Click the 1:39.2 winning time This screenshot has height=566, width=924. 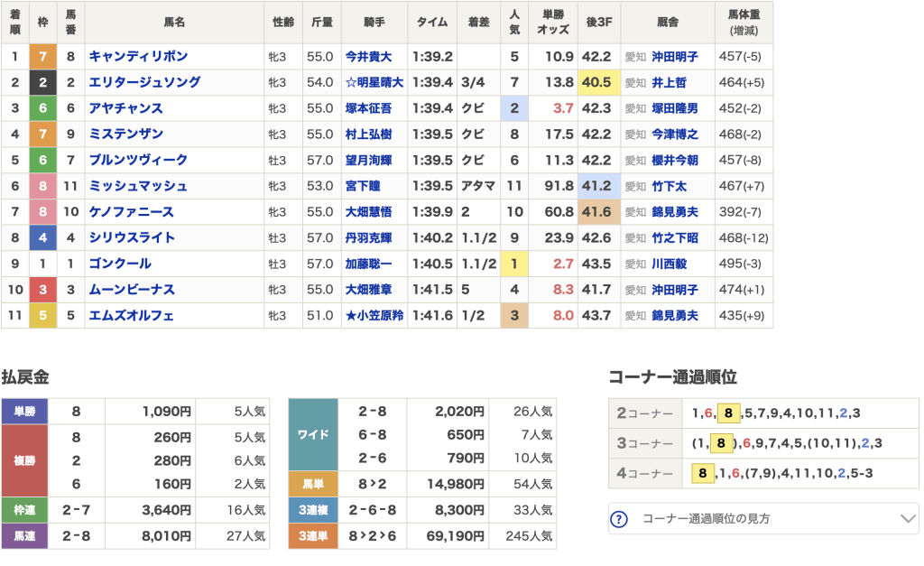tap(432, 57)
